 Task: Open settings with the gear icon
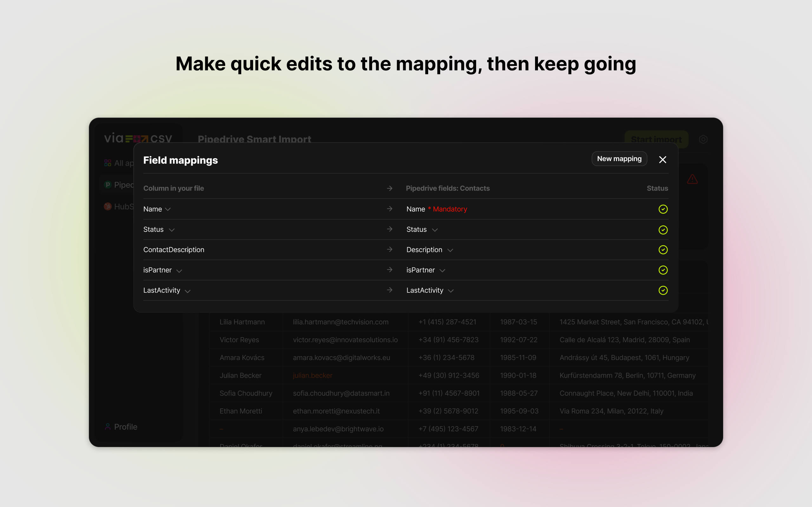click(704, 139)
